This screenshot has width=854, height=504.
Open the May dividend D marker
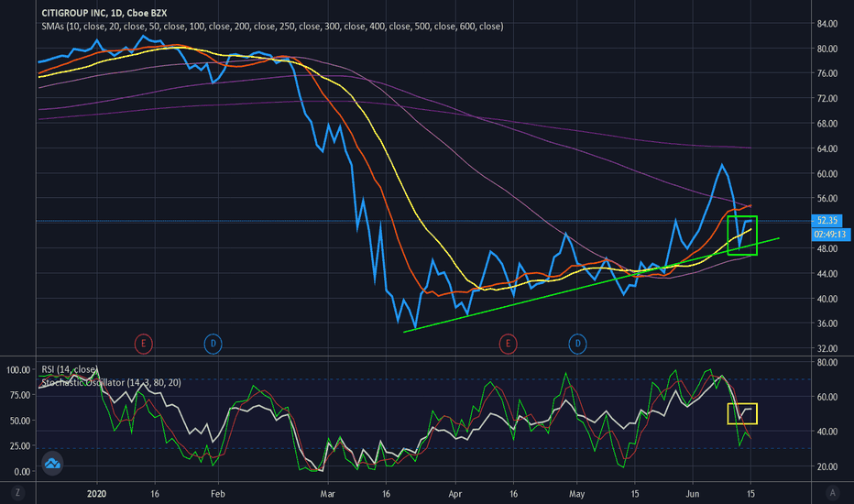(x=577, y=344)
